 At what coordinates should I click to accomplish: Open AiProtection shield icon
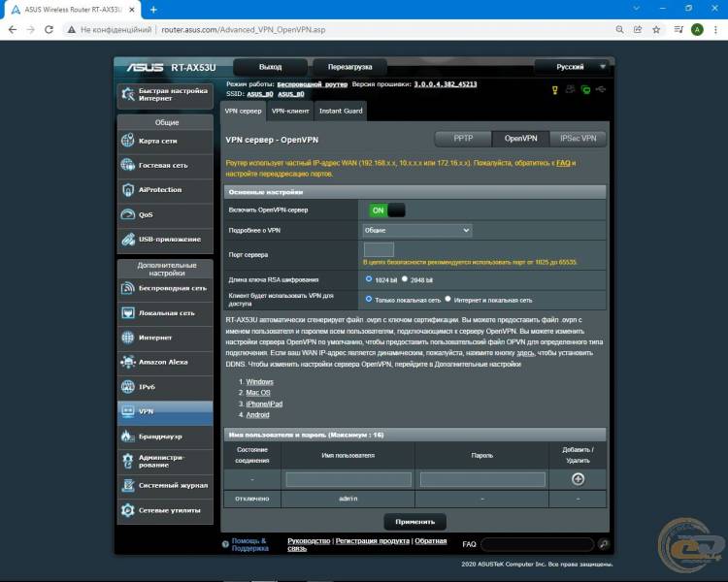point(128,189)
